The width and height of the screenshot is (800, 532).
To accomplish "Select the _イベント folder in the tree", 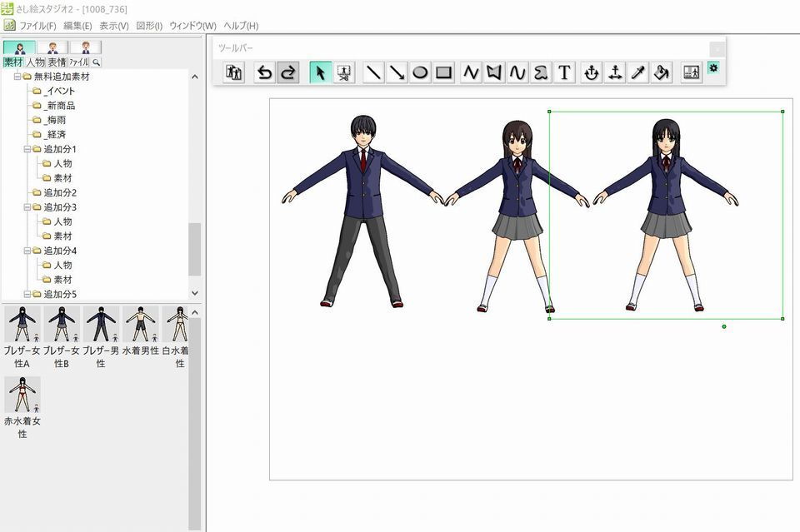I will pos(60,91).
